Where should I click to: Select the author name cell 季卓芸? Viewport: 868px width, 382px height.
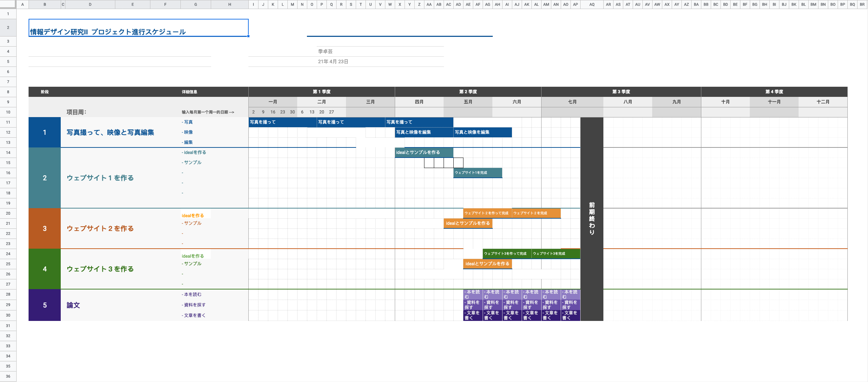tap(325, 52)
